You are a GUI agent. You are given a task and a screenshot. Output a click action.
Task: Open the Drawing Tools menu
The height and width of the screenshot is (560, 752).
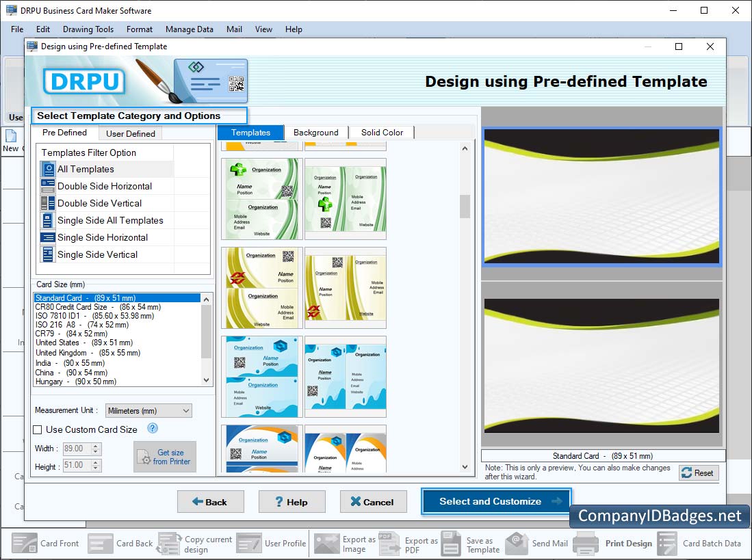coord(88,29)
